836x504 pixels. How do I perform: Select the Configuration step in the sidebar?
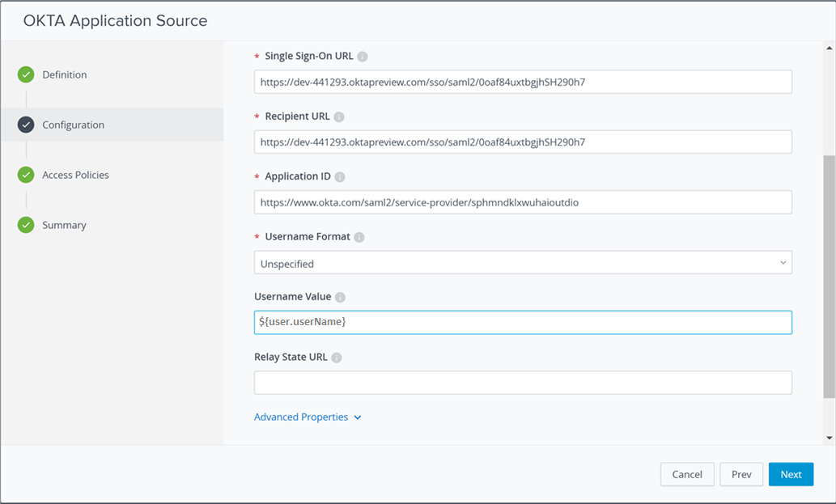coord(73,125)
